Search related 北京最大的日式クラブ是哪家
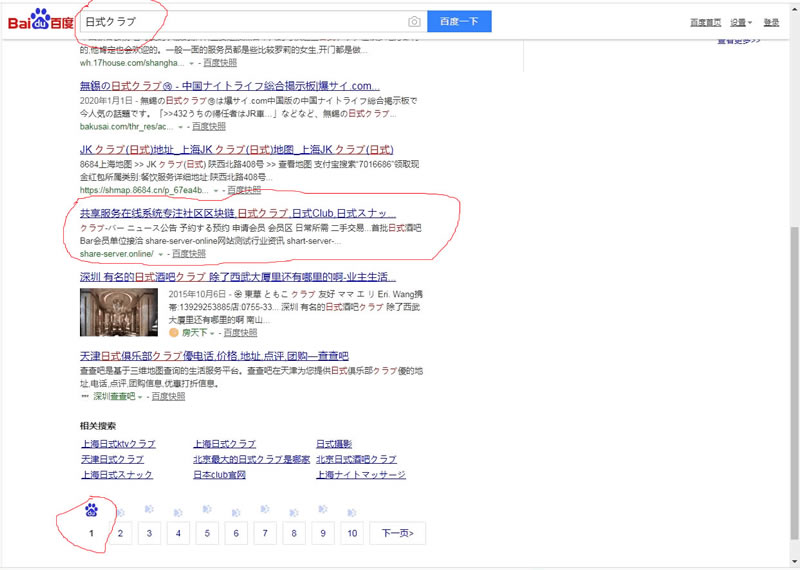Image resolution: width=800 pixels, height=570 pixels. tap(252, 459)
